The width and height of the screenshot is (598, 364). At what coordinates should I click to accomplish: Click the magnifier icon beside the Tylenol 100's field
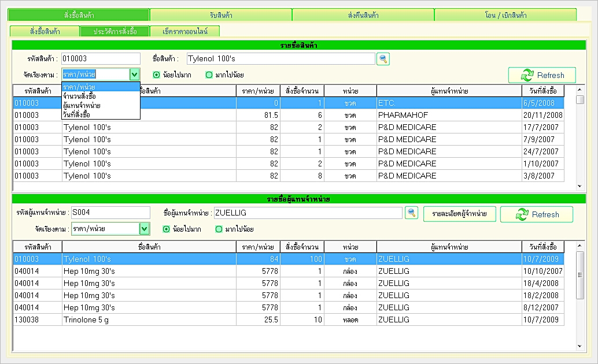coord(383,59)
